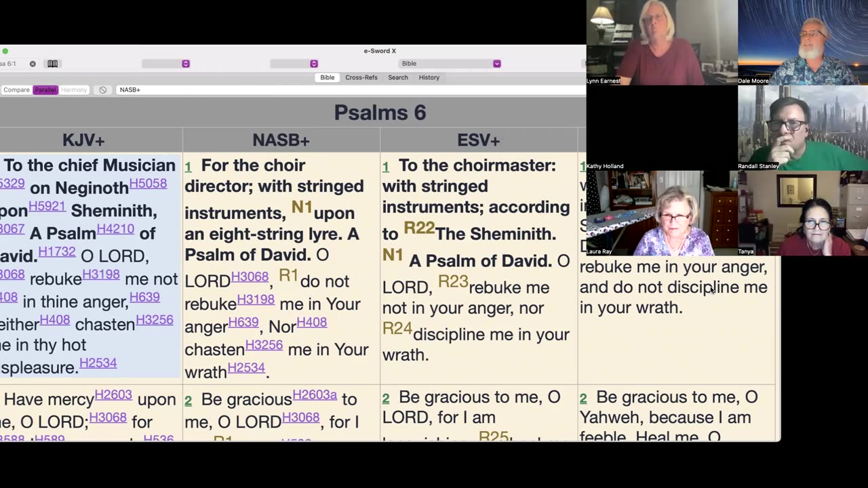Open ESV cross-reference R22 before The Sheminith

click(419, 228)
